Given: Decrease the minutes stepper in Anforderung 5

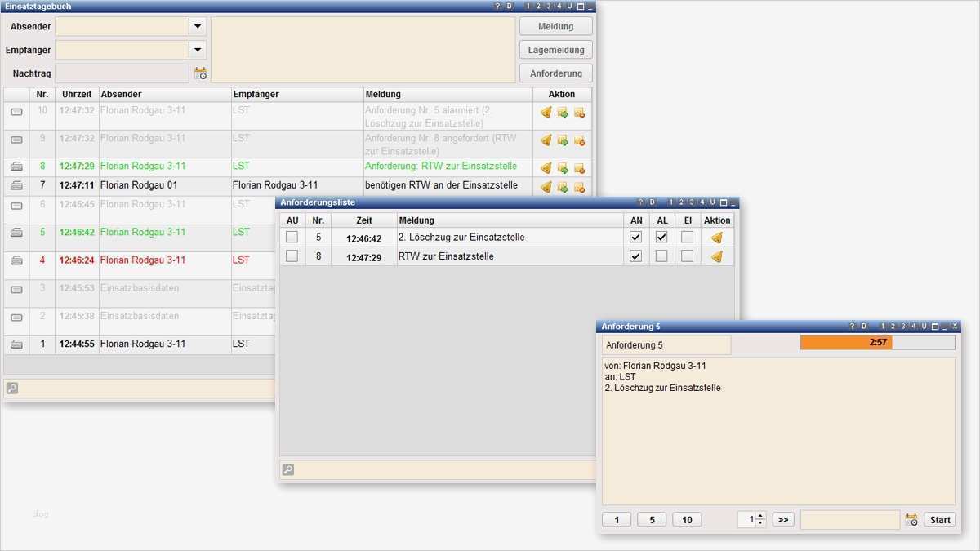Looking at the screenshot, I should (761, 523).
